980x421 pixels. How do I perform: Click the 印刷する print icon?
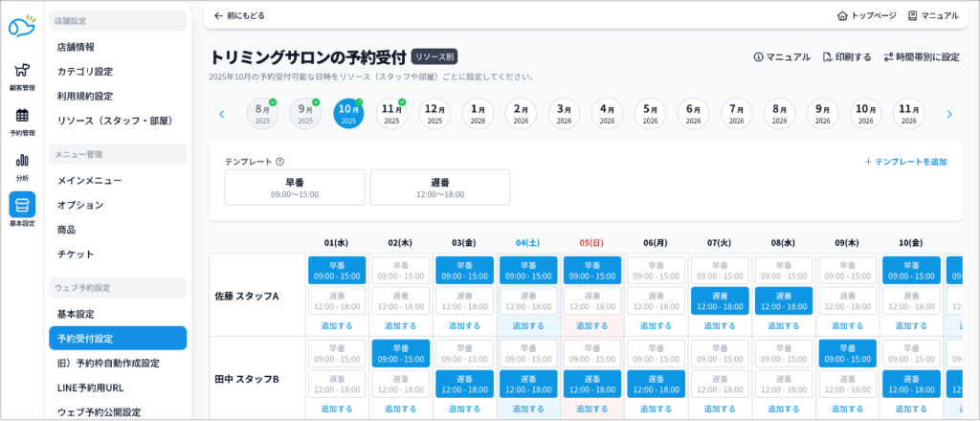tap(828, 57)
